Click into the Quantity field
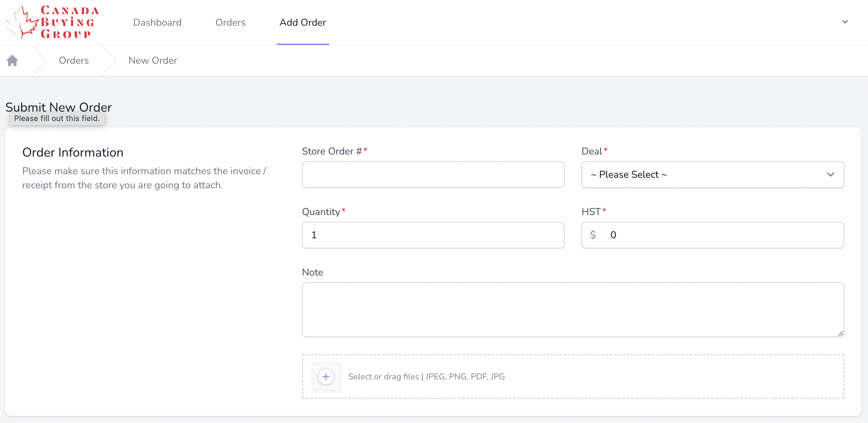The width and height of the screenshot is (868, 423). pos(433,235)
